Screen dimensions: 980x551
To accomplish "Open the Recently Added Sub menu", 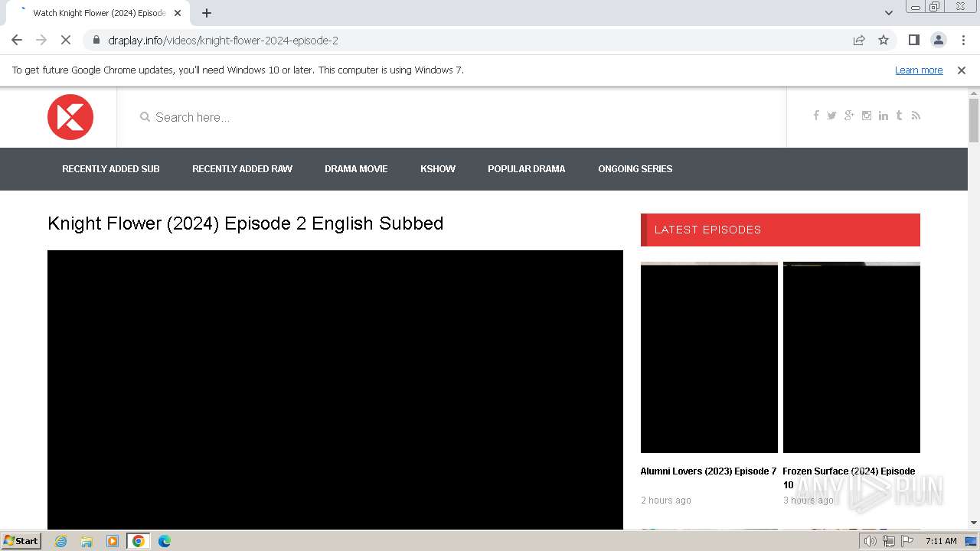I will pyautogui.click(x=111, y=169).
